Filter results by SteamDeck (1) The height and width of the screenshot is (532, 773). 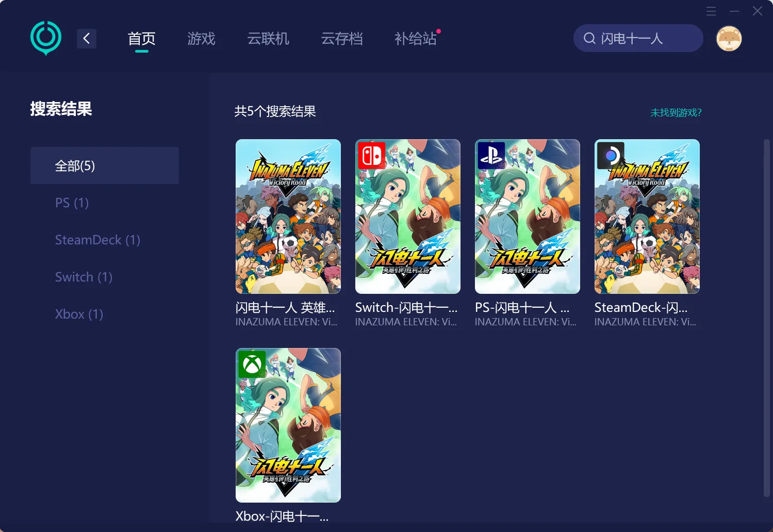[97, 240]
